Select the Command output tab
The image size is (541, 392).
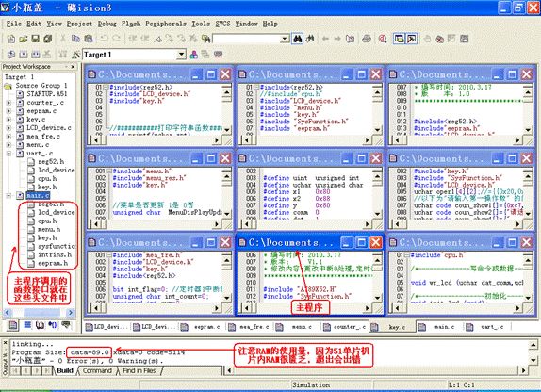click(97, 370)
